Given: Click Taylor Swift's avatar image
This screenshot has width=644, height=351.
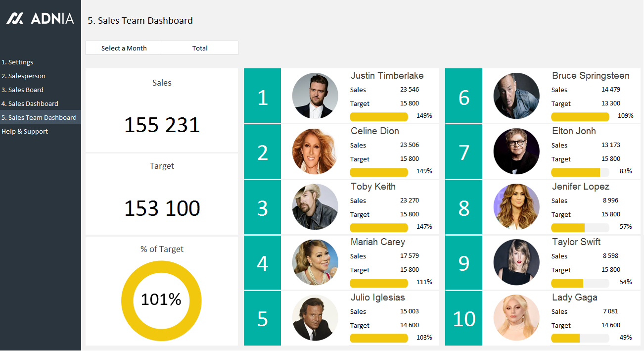Looking at the screenshot, I should 516,262.
